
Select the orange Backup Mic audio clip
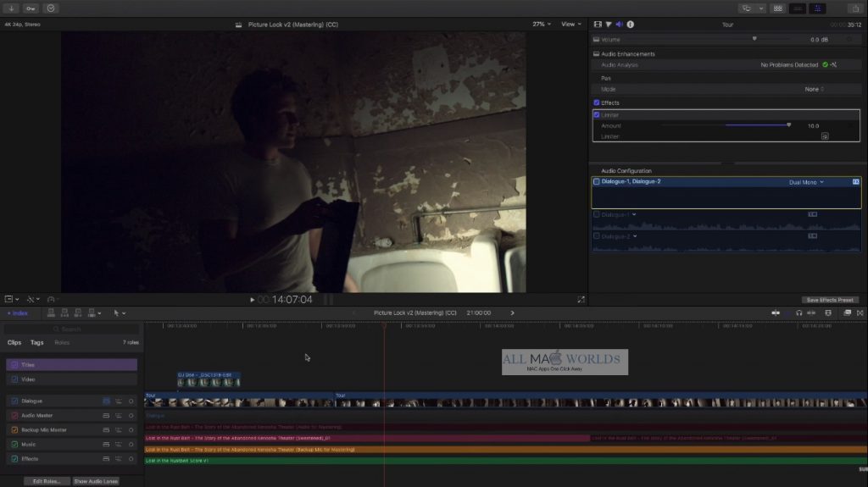pos(505,450)
